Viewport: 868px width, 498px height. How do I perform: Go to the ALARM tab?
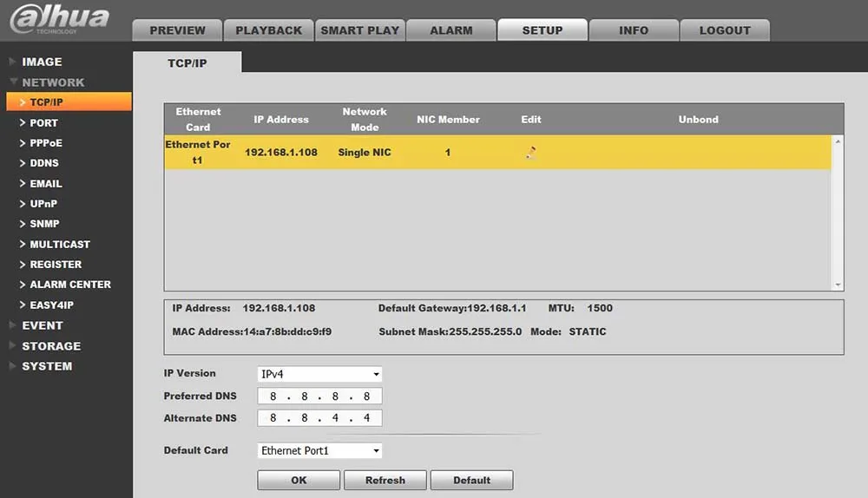tap(451, 30)
